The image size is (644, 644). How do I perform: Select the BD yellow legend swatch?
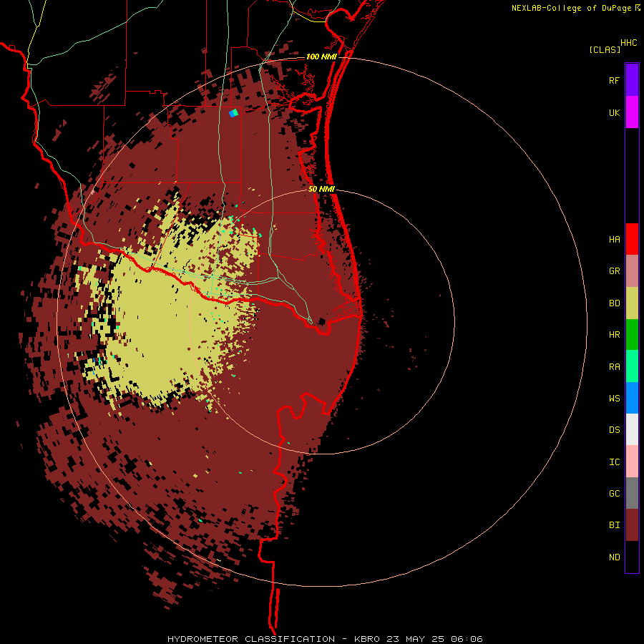coord(632,303)
